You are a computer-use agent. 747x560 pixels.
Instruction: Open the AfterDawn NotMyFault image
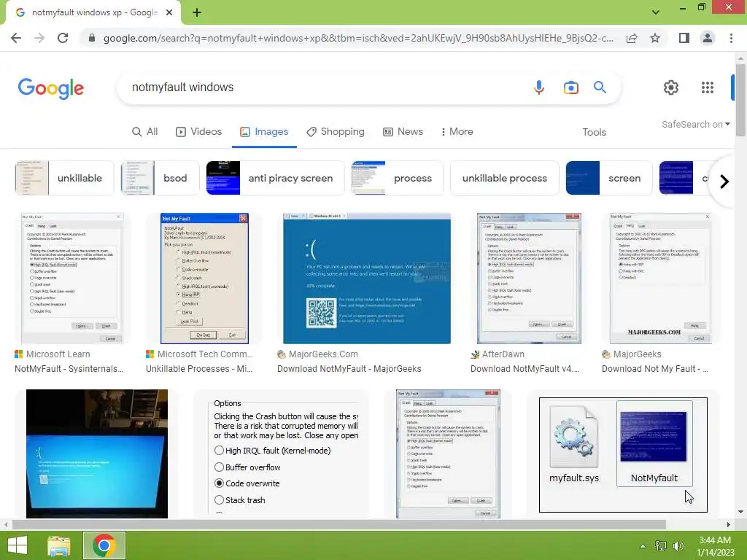[x=529, y=278]
